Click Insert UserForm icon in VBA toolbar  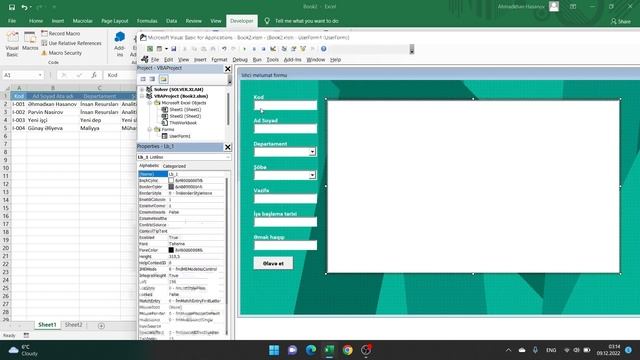(159, 49)
